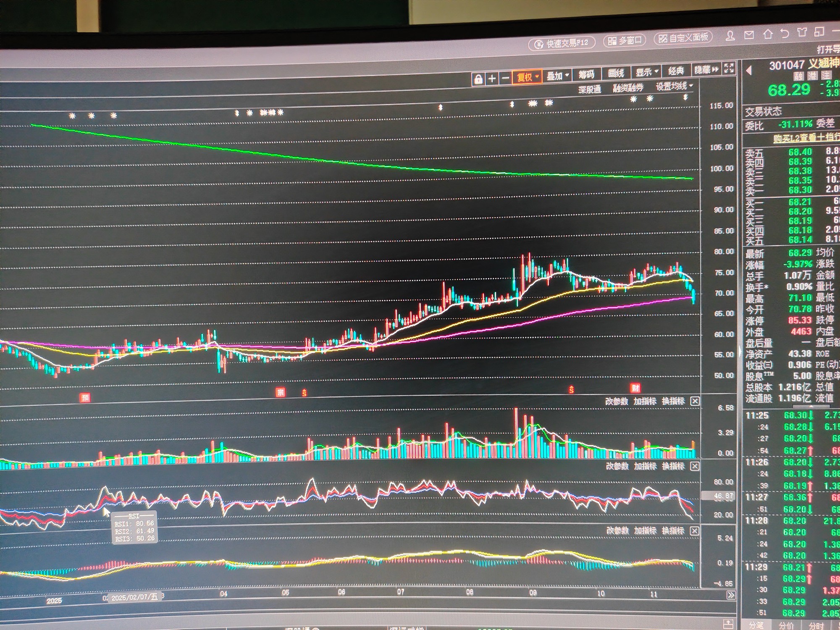This screenshot has height=630, width=840.
Task: Toggle 隐藏 to hide side panel
Action: click(x=706, y=70)
